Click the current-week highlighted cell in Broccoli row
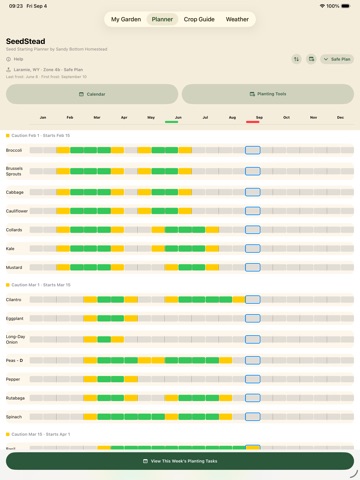This screenshot has width=360, height=480. point(253,150)
